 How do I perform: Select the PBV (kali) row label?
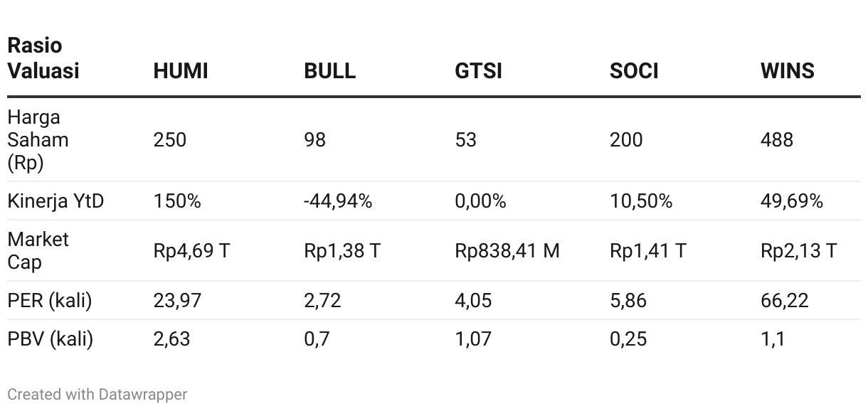51,339
